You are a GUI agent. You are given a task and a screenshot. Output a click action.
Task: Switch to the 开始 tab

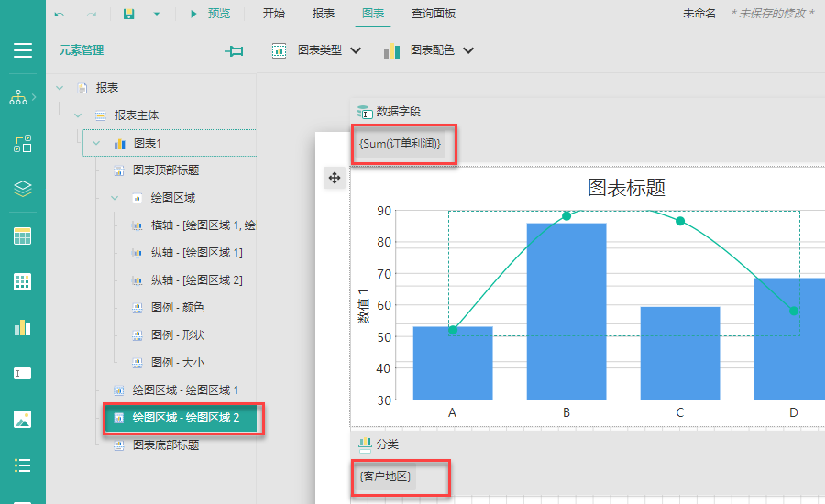[x=273, y=14]
